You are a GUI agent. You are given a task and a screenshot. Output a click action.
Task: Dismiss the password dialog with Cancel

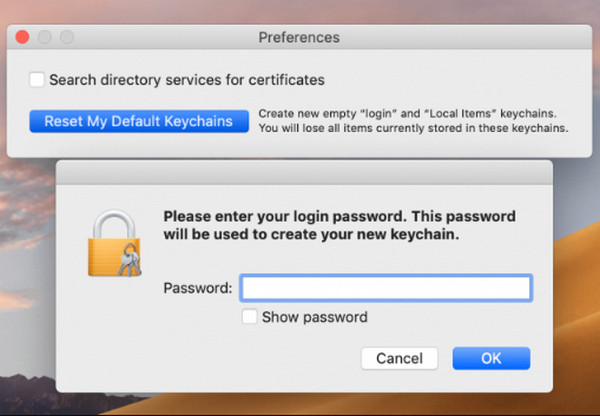399,358
